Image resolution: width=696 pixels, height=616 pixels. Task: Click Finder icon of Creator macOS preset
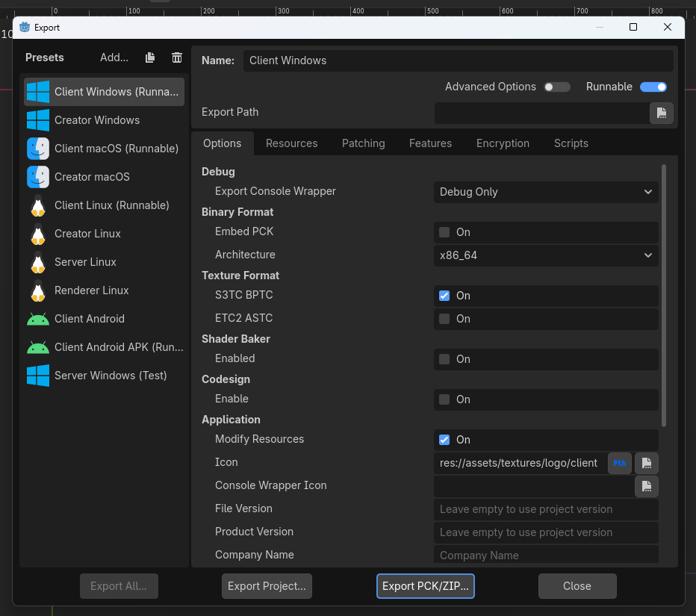tap(38, 177)
